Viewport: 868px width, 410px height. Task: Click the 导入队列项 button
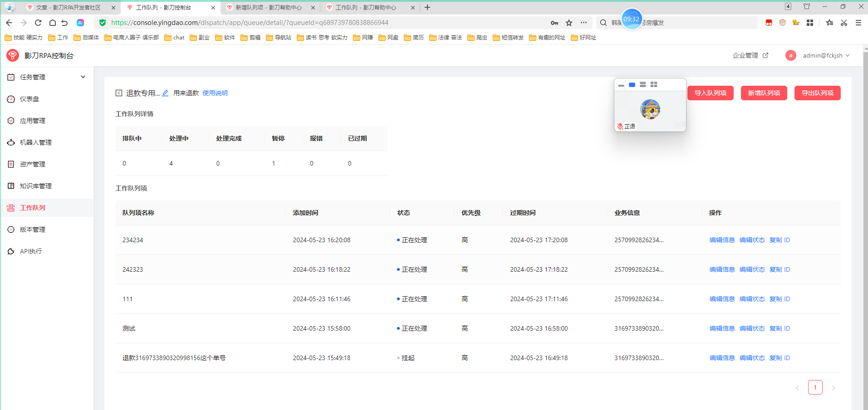[x=710, y=93]
